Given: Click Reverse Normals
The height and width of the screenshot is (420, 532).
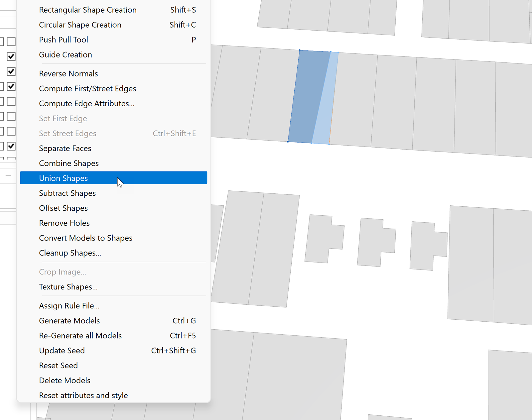Looking at the screenshot, I should [68, 73].
